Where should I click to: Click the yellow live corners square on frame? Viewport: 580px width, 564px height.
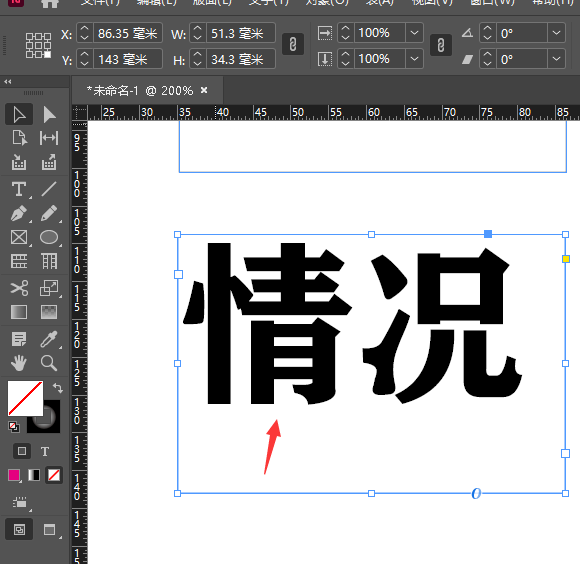(x=566, y=259)
